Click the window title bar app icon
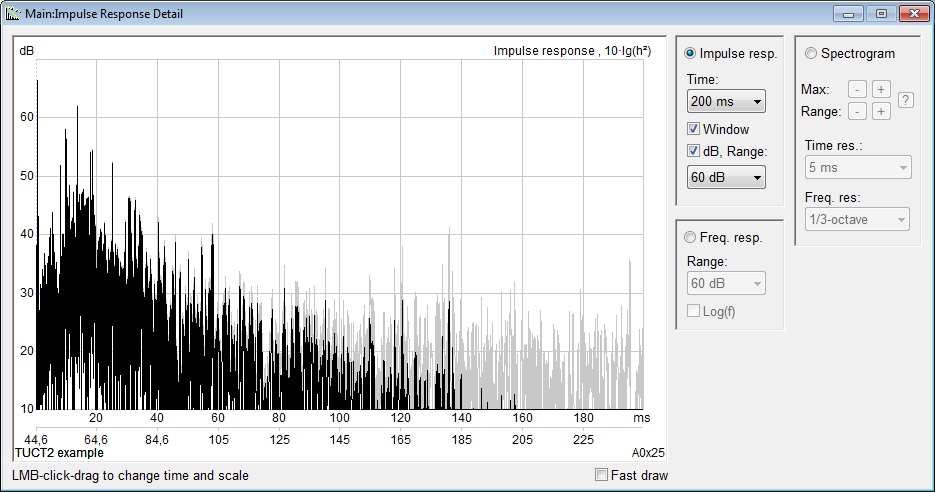 pos(13,13)
